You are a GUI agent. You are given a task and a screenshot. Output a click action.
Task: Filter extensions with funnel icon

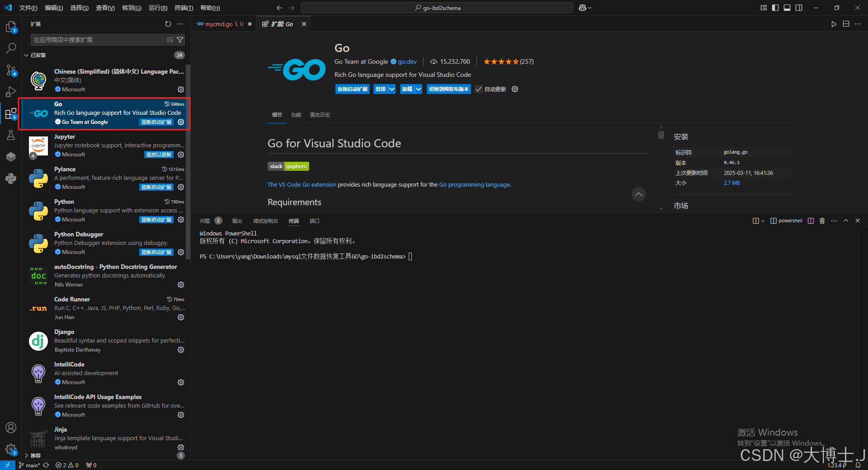tap(180, 40)
